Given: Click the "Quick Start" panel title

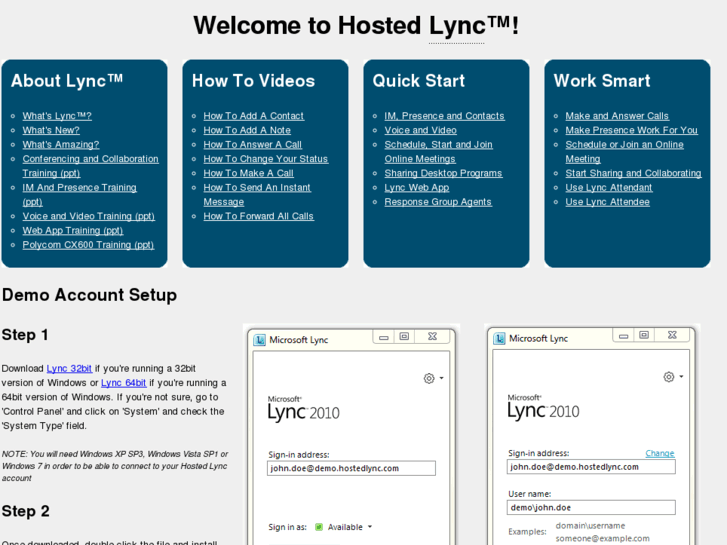Looking at the screenshot, I should [419, 81].
